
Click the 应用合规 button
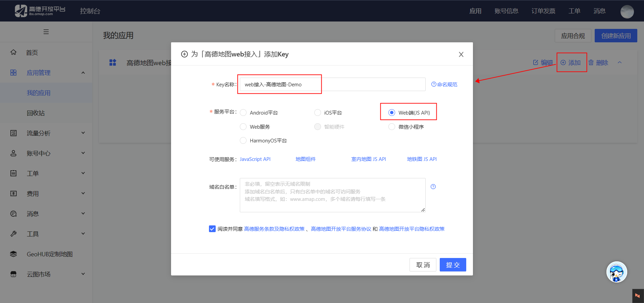[573, 36]
